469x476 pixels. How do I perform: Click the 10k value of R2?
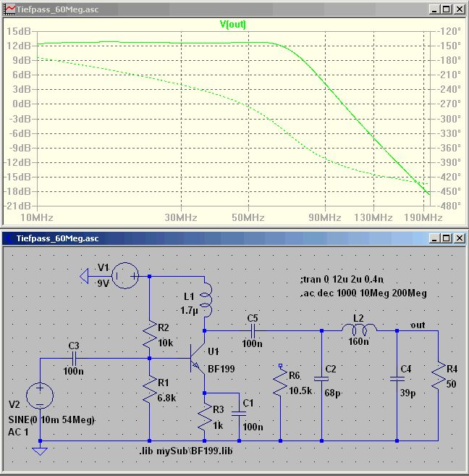pyautogui.click(x=165, y=343)
